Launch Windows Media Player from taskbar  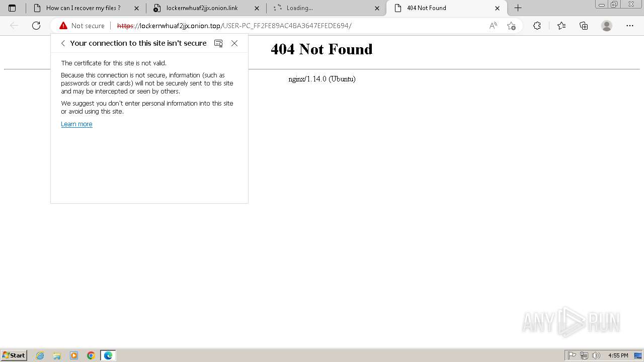[74, 355]
